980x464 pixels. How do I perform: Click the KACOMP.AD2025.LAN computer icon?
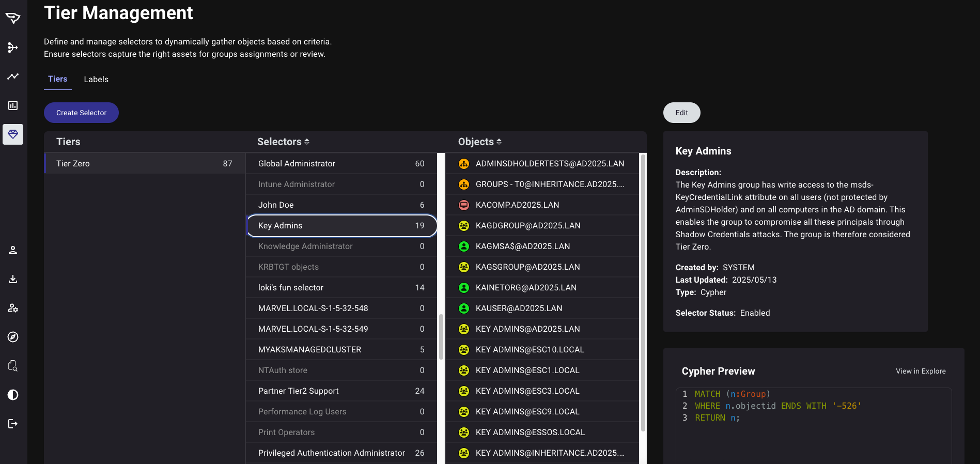coord(464,205)
